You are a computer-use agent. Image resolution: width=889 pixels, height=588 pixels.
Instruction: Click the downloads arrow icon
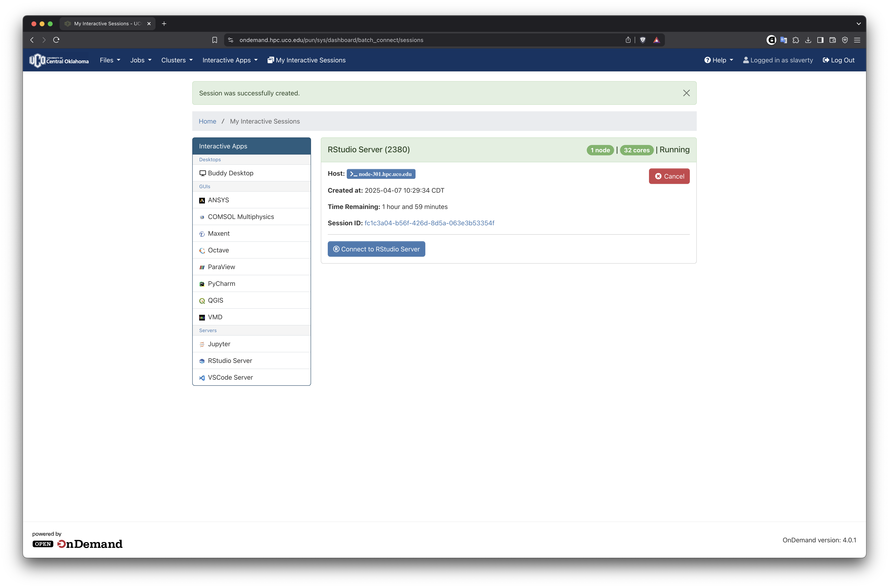point(808,40)
